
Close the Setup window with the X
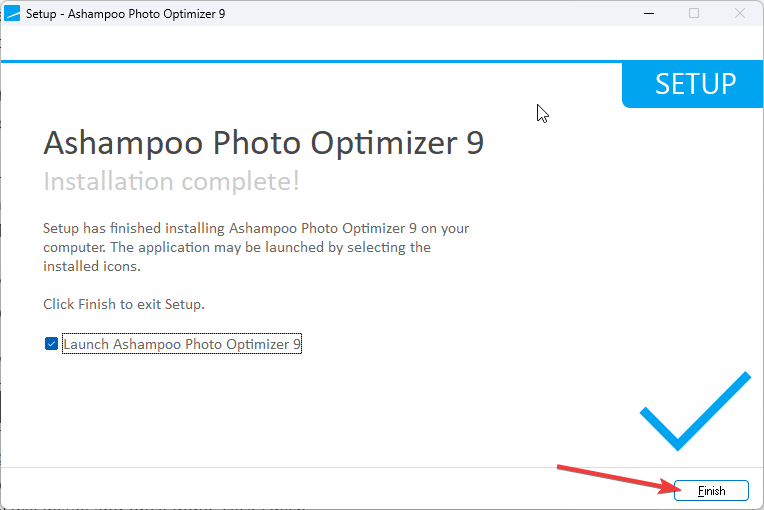[x=740, y=13]
